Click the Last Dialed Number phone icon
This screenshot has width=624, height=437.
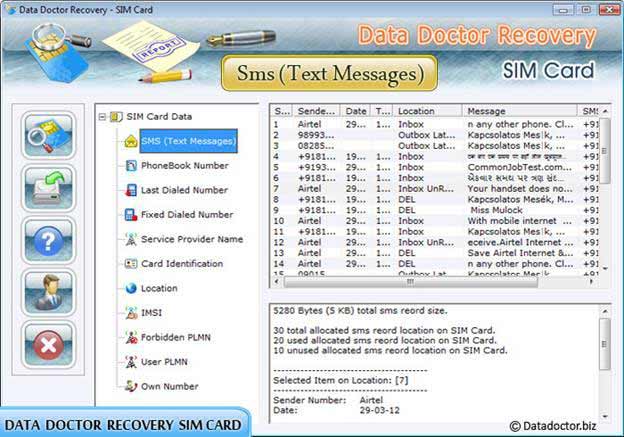pos(131,190)
